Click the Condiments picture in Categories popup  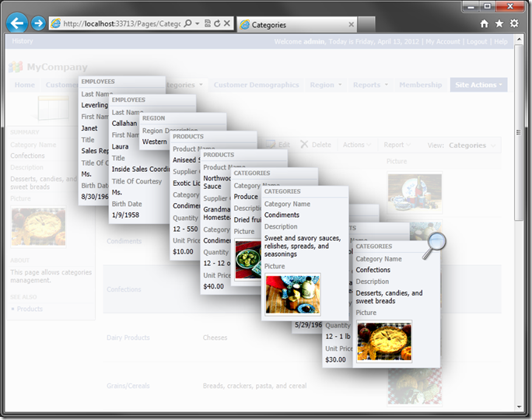tap(292, 295)
